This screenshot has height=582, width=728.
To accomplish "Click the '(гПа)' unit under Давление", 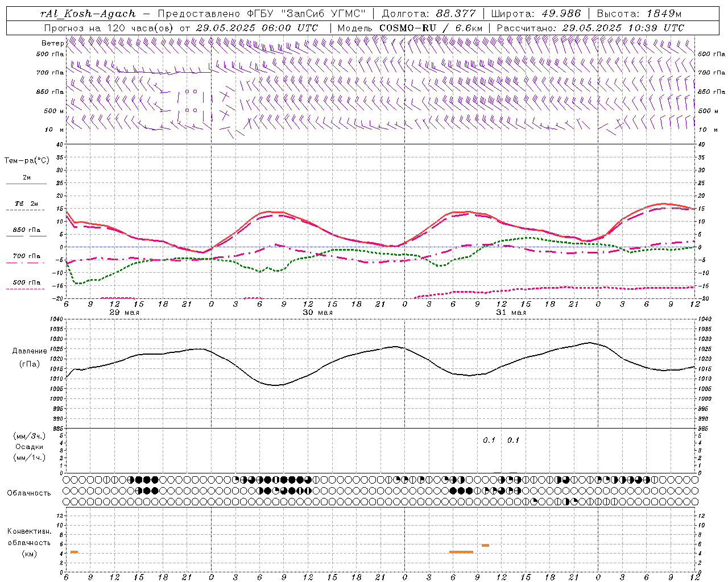I will tap(30, 364).
